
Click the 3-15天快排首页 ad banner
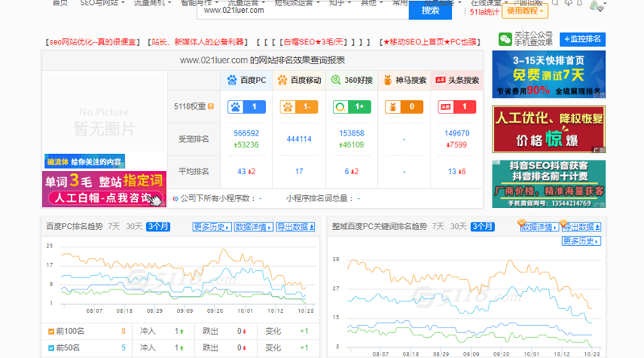click(549, 74)
